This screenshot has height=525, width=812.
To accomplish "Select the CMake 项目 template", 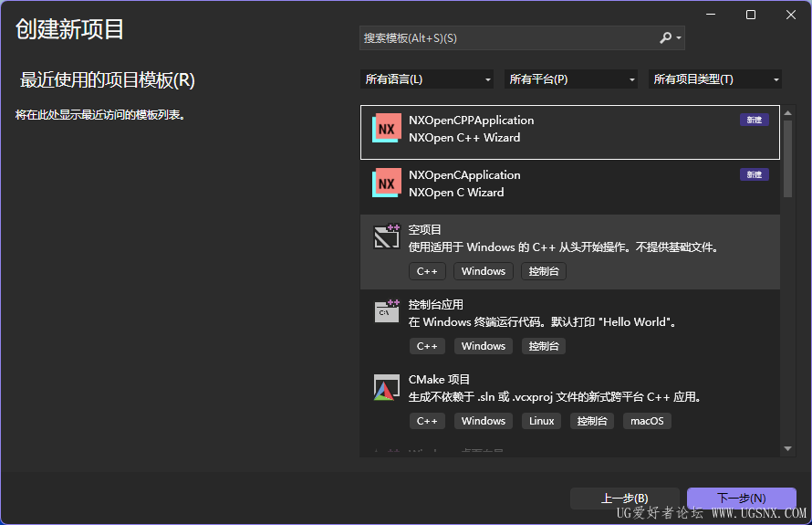I will tap(569, 402).
